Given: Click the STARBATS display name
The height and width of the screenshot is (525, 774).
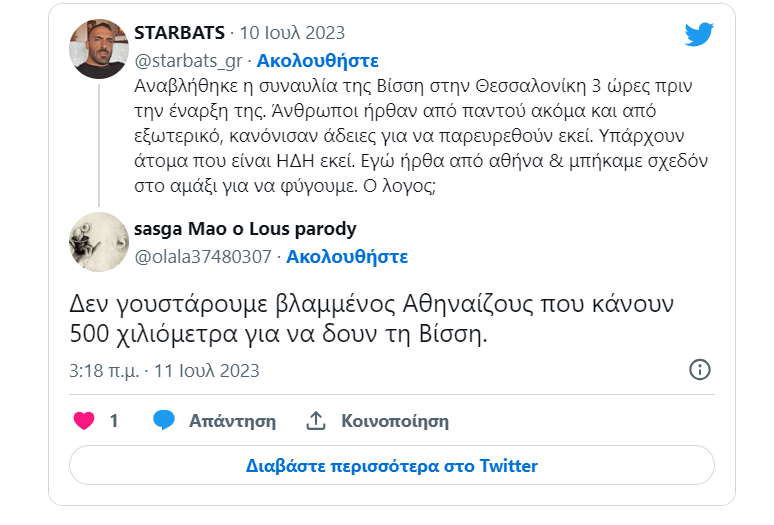Looking at the screenshot, I should click(x=179, y=33).
